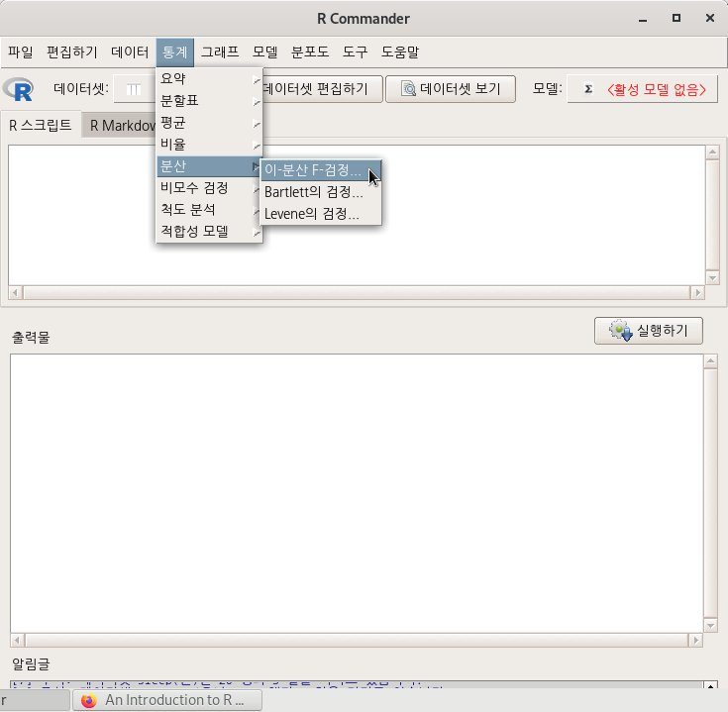This screenshot has width=728, height=712.
Task: Open the 모델 menu
Action: (265, 51)
